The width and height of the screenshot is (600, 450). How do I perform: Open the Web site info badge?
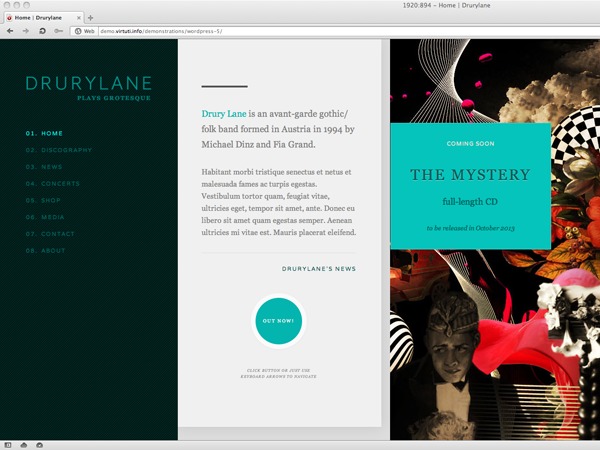(x=85, y=31)
